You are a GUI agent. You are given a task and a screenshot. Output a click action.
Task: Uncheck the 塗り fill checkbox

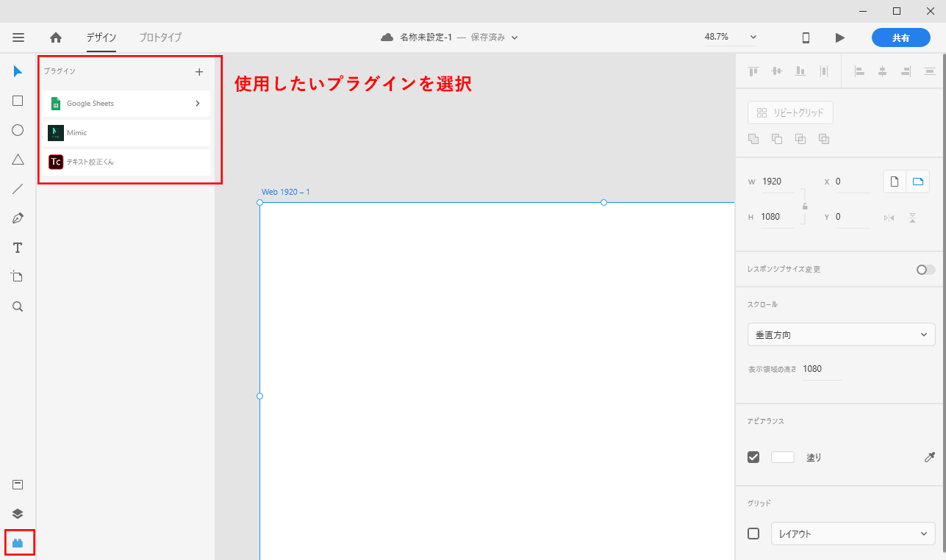[x=753, y=457]
